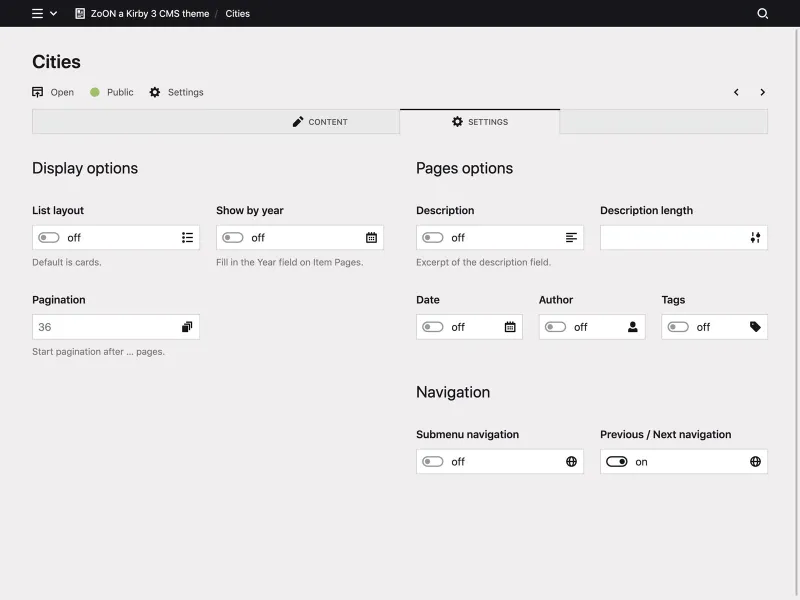800x600 pixels.
Task: Click the Open page button
Action: tap(52, 92)
